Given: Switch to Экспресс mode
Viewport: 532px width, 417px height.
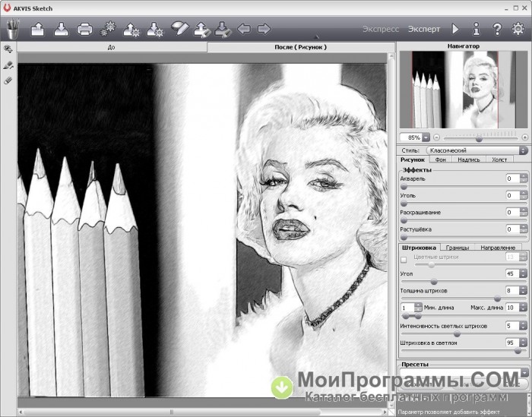Looking at the screenshot, I should 381,29.
